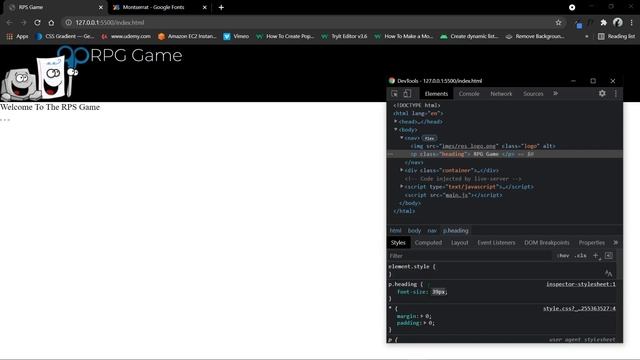Open the font editor icon in element.style

pos(608,273)
